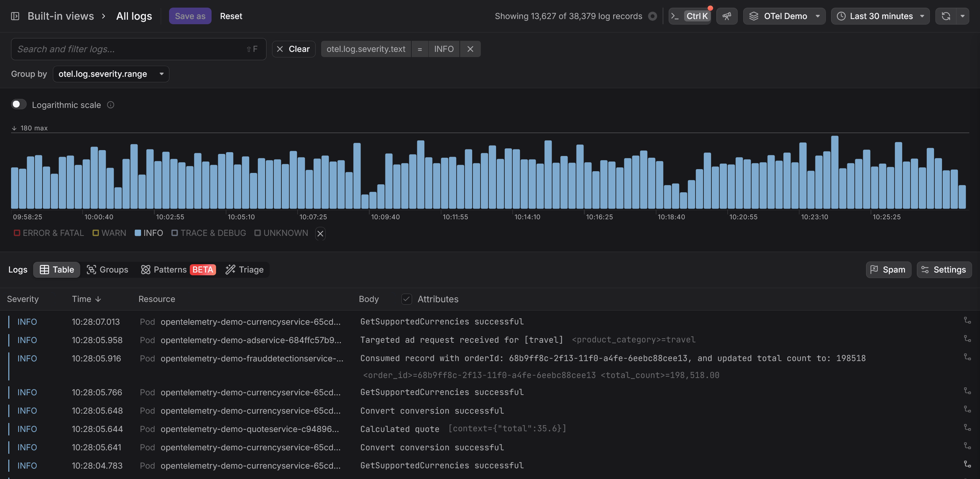Toggle the sidebar panel icon

(15, 16)
